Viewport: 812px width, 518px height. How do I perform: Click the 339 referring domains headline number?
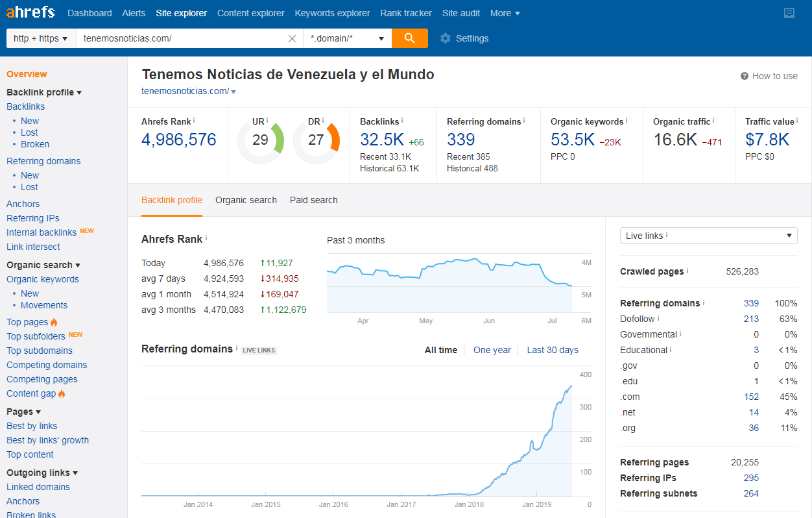pos(461,140)
